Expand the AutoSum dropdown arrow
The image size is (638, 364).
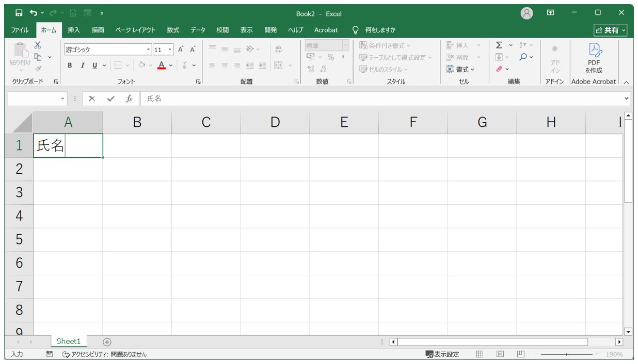tap(511, 45)
